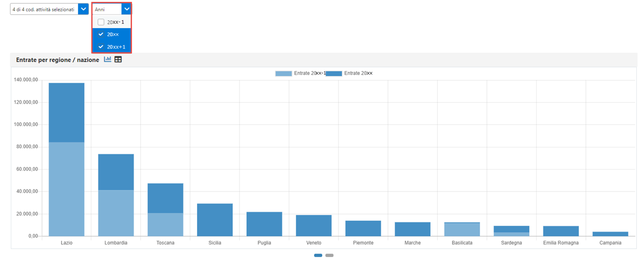This screenshot has height=261, width=644.
Task: Click the light blue Lazio bar segment
Action: 67,189
